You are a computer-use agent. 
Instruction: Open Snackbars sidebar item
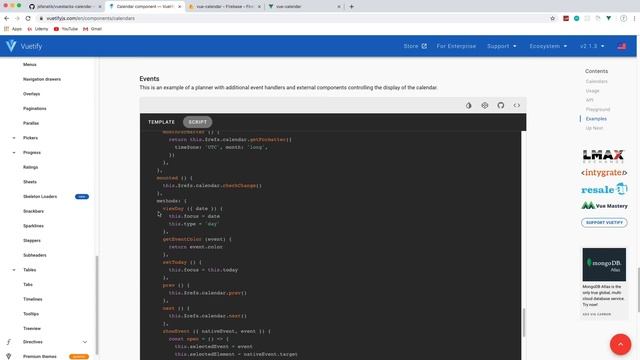click(33, 211)
